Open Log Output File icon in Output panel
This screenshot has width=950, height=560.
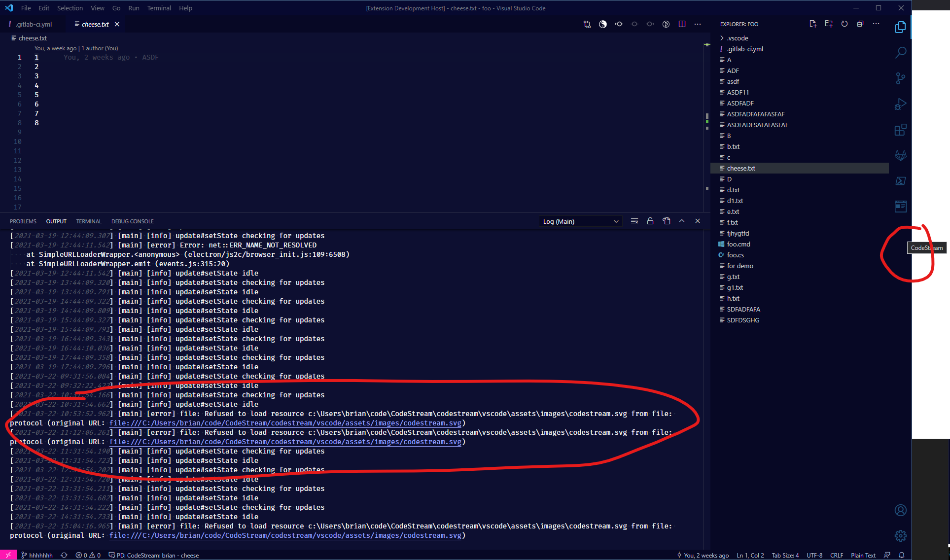pyautogui.click(x=666, y=221)
